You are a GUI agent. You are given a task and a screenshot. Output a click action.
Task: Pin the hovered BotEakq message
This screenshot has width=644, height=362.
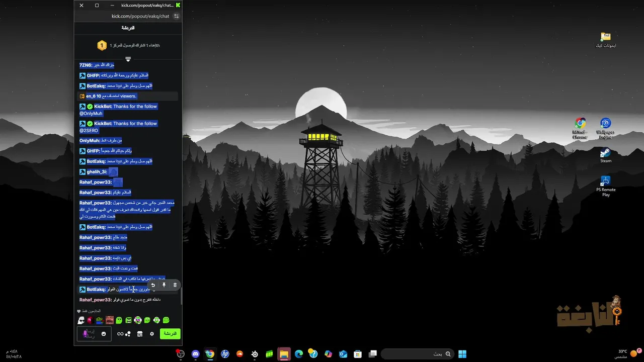[x=164, y=285]
